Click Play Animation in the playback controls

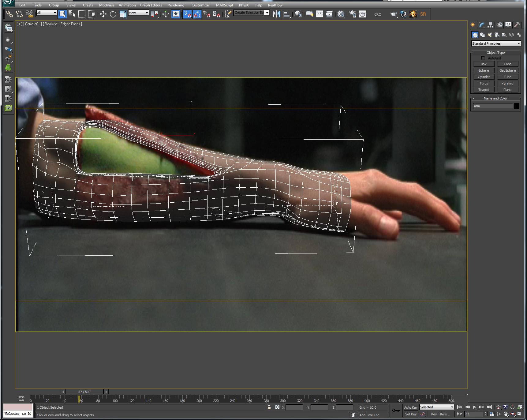point(475,407)
